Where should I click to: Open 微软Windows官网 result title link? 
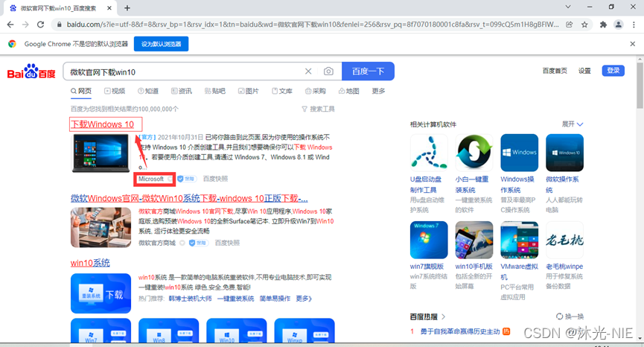pos(189,198)
